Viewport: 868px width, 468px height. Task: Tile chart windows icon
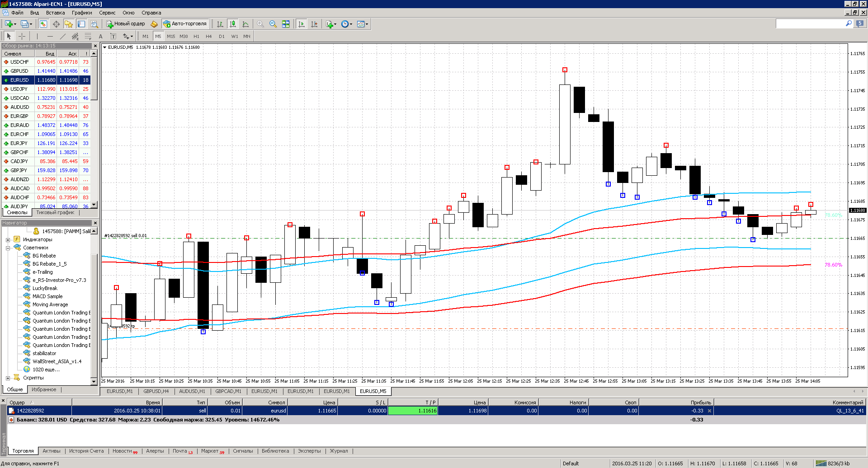coord(286,24)
